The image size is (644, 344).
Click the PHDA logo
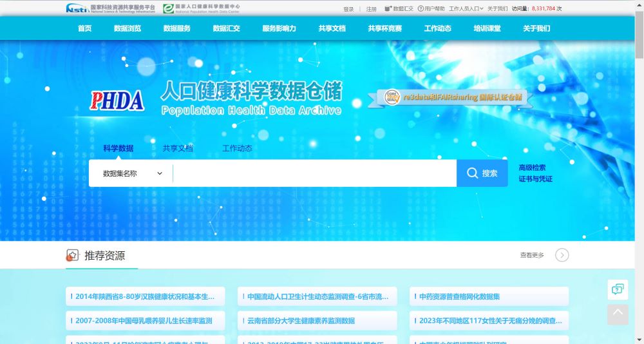(x=117, y=100)
